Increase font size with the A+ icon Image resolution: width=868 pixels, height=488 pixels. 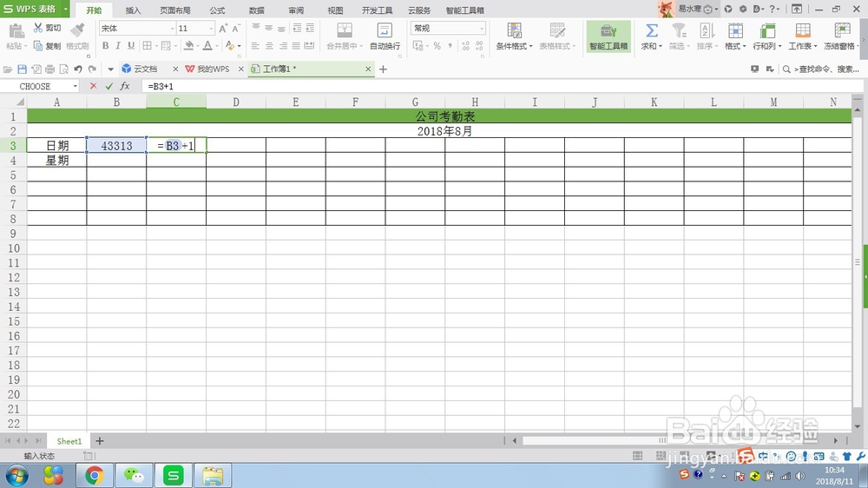(223, 29)
